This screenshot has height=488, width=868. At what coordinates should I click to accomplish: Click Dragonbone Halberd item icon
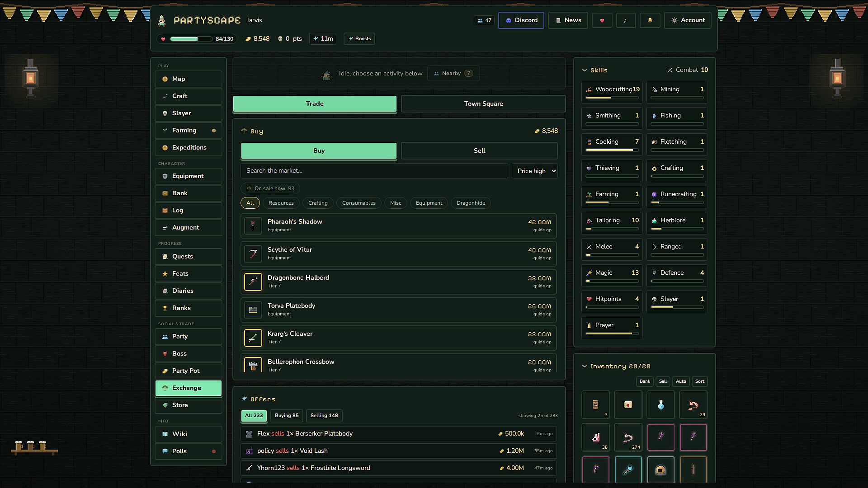click(x=253, y=282)
